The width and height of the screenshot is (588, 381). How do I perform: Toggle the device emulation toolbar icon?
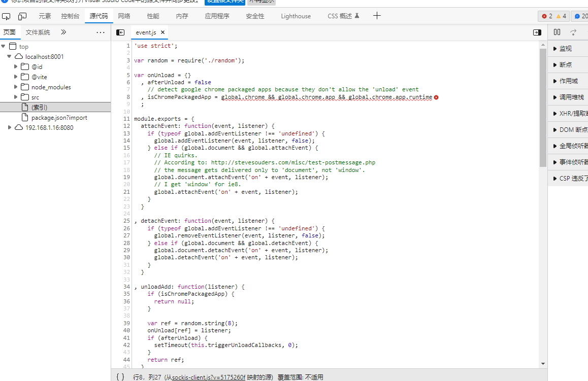tap(22, 16)
